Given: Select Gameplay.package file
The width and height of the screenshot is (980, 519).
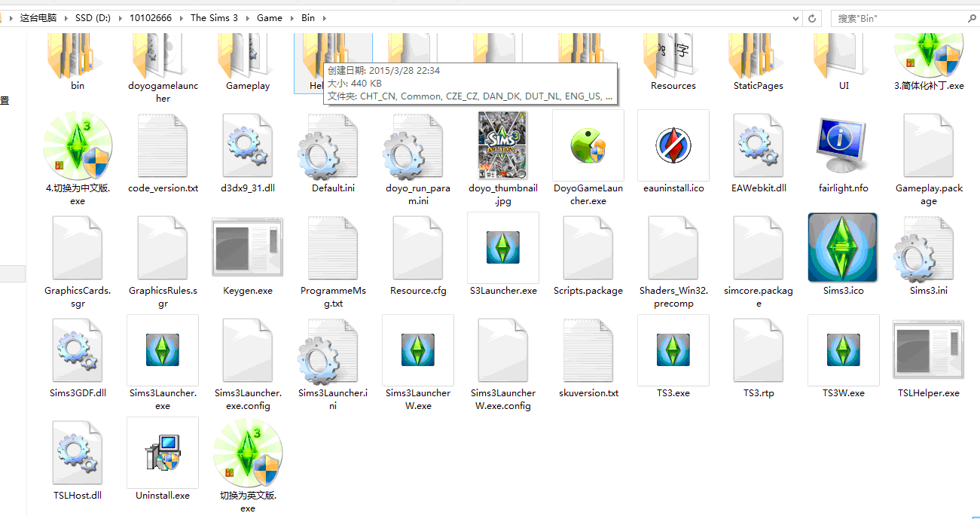Looking at the screenshot, I should tap(929, 159).
